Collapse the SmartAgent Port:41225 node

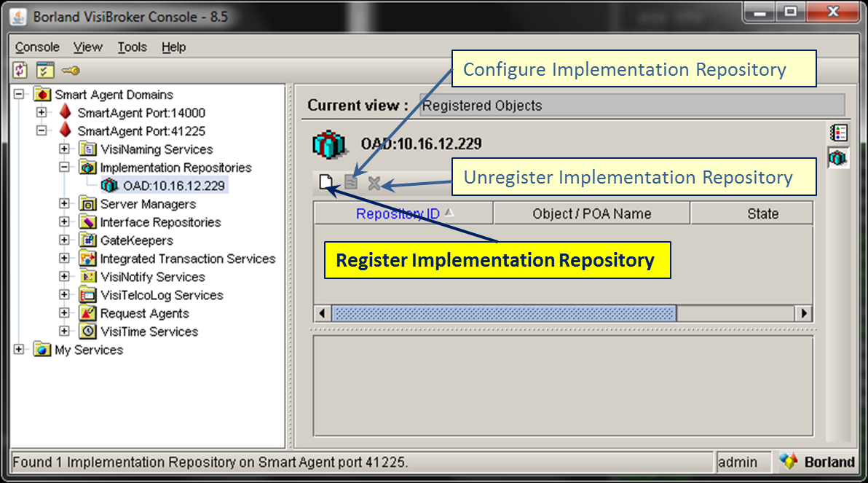pyautogui.click(x=42, y=130)
